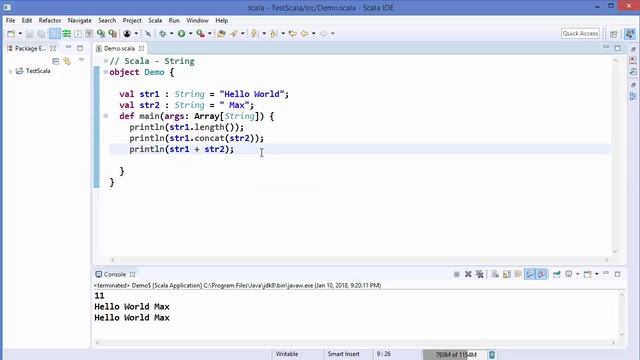Click Remove All Terminated Launches icon
This screenshot has height=360, width=640.
(480, 274)
